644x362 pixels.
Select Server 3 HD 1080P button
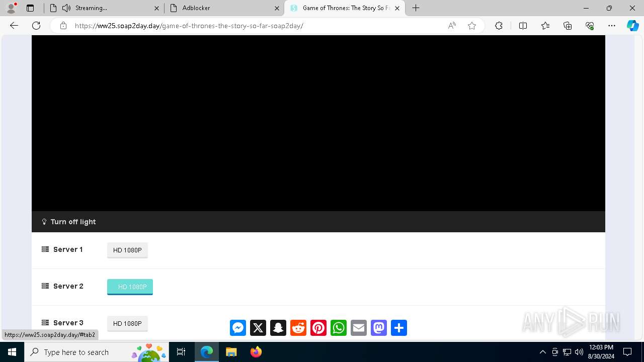tap(127, 323)
